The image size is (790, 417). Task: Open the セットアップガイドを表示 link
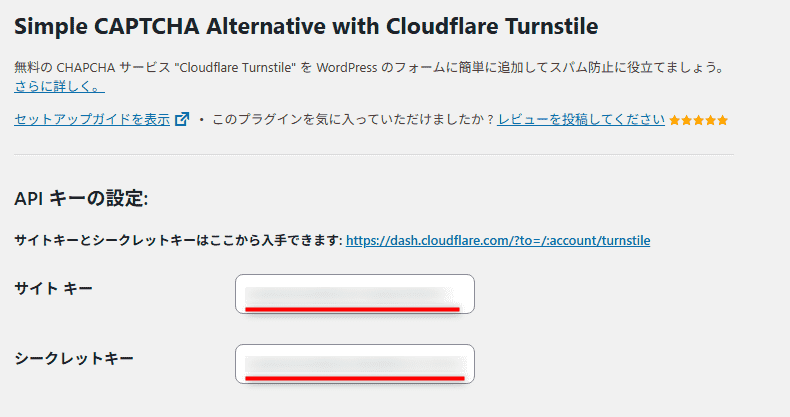click(x=92, y=120)
